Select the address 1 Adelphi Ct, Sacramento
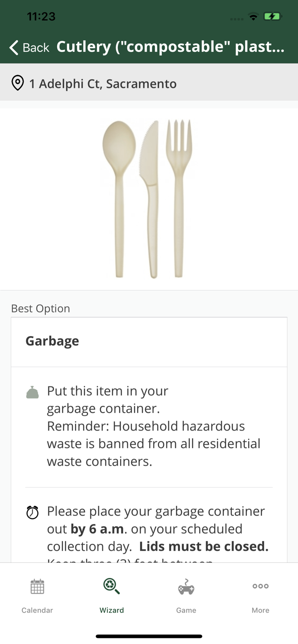298x644 pixels. (x=102, y=84)
